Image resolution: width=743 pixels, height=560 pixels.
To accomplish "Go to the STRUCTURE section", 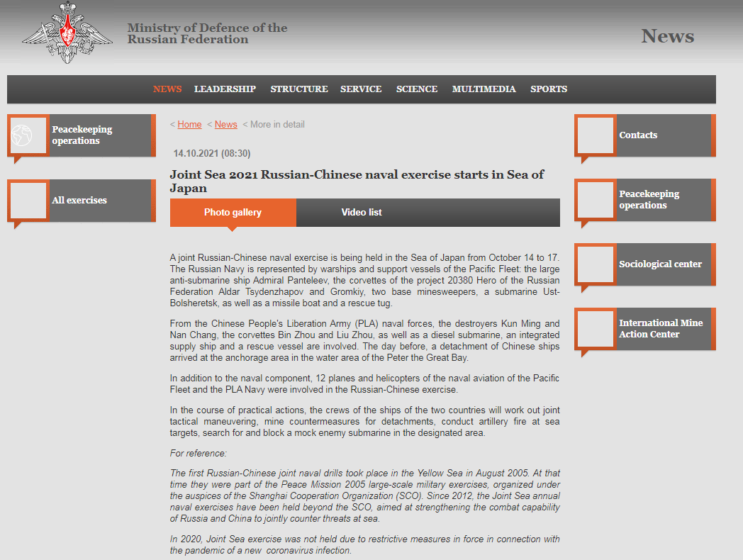I will (x=299, y=89).
